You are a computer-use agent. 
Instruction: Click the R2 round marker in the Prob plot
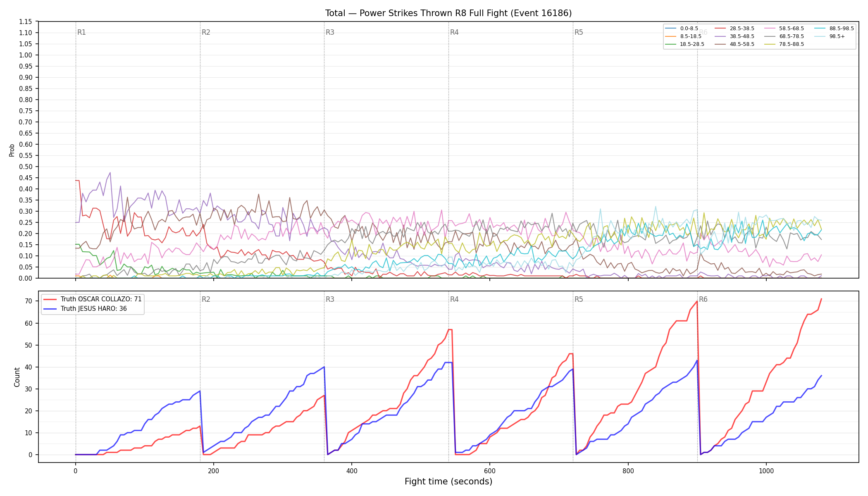click(x=206, y=32)
